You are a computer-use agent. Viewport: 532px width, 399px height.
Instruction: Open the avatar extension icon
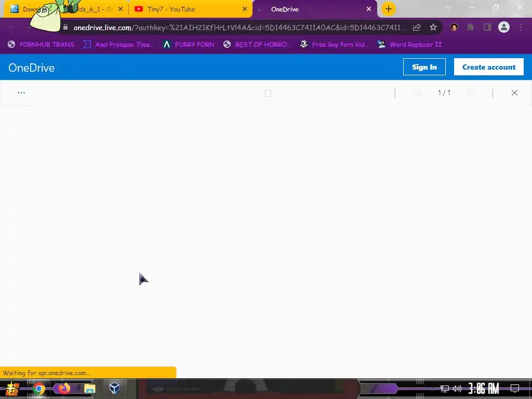click(454, 27)
